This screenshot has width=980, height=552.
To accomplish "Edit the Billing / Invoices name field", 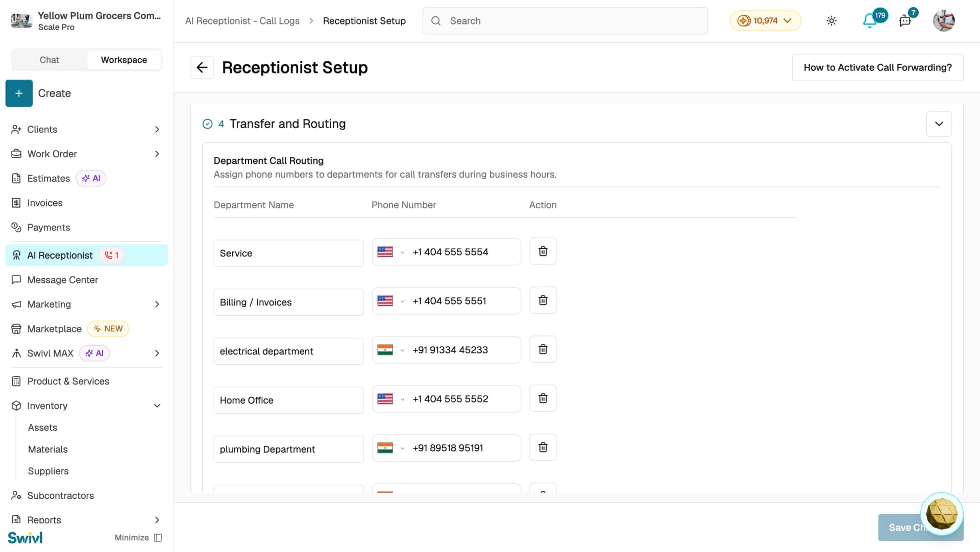I will [x=288, y=302].
